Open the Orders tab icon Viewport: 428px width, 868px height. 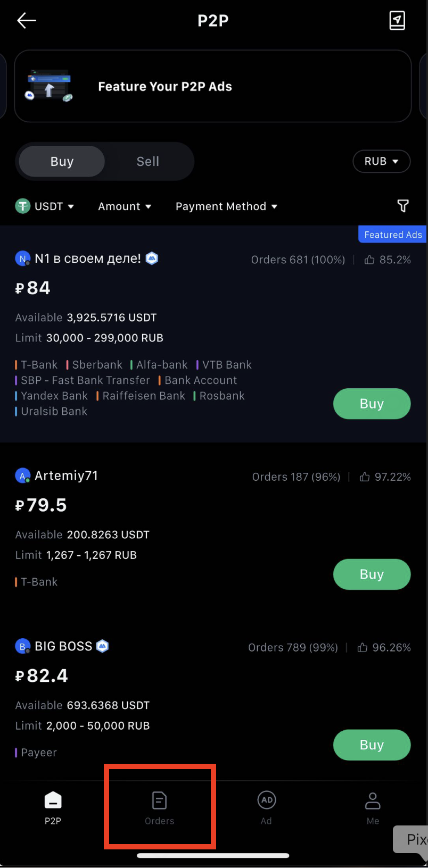tap(160, 800)
